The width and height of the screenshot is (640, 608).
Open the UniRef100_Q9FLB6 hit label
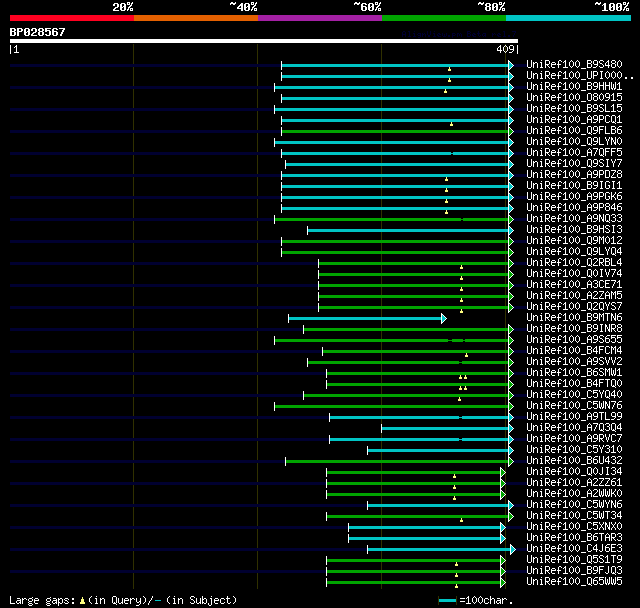coord(574,131)
